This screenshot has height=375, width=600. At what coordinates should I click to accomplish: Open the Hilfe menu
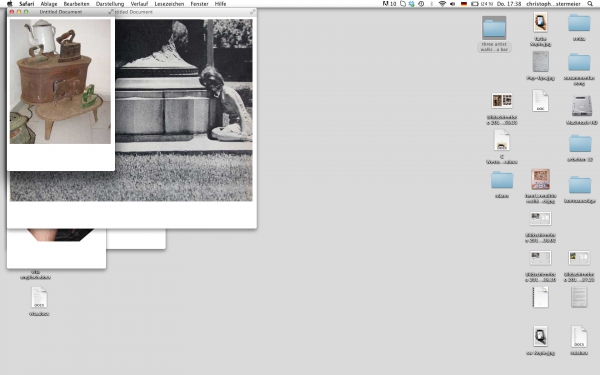pyautogui.click(x=220, y=4)
